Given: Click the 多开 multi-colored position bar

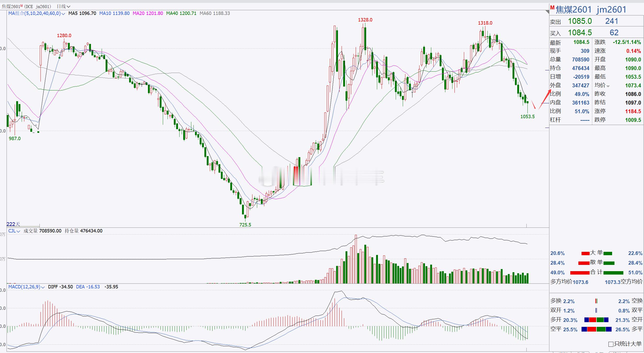Looking at the screenshot, I should 596,320.
